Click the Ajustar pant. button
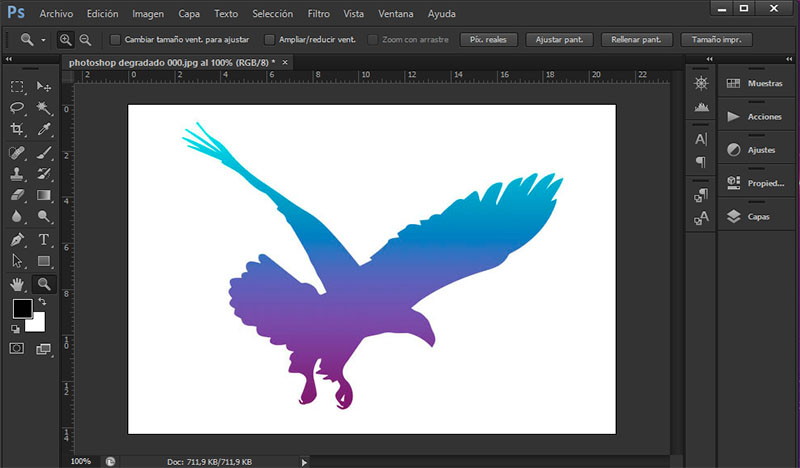The width and height of the screenshot is (800, 468). (558, 40)
